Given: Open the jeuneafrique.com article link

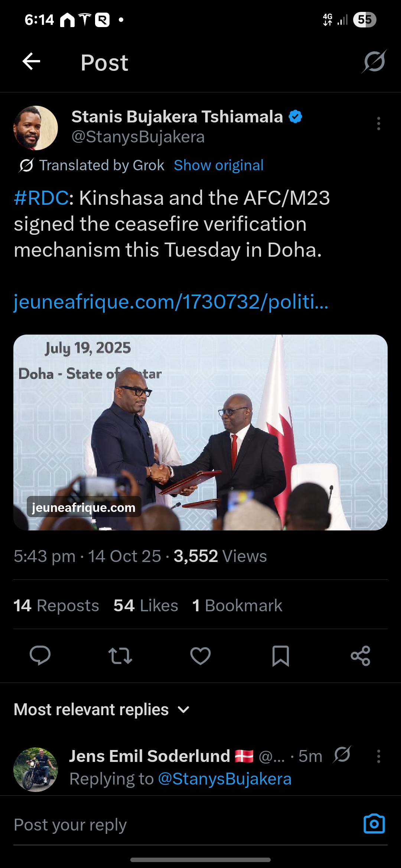Looking at the screenshot, I should pos(171,302).
